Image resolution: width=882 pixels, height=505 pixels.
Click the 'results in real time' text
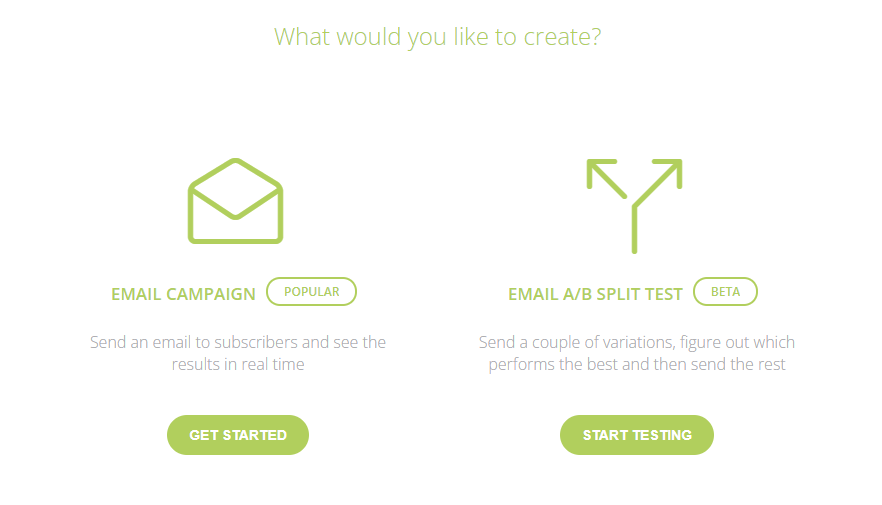[x=238, y=364]
